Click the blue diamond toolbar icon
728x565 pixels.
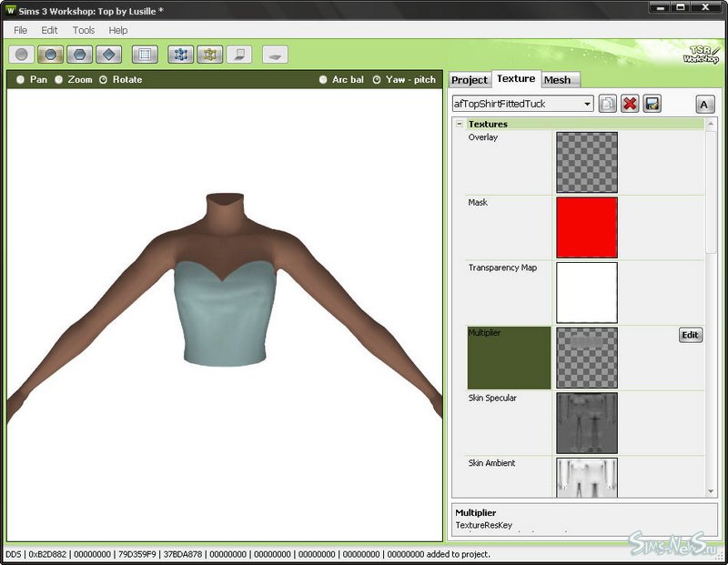pos(109,55)
